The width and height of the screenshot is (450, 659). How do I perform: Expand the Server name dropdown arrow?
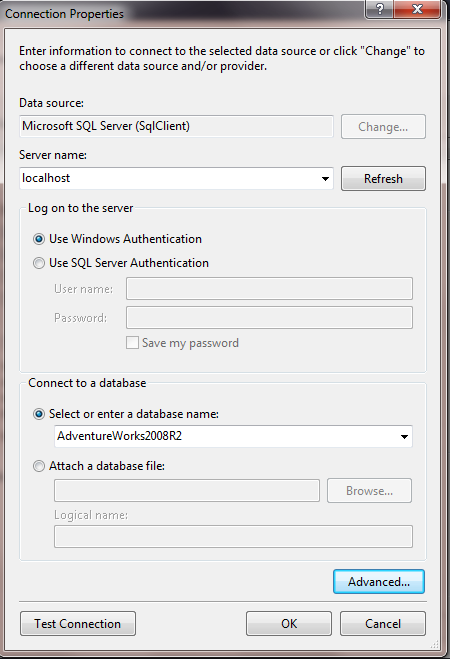[325, 179]
